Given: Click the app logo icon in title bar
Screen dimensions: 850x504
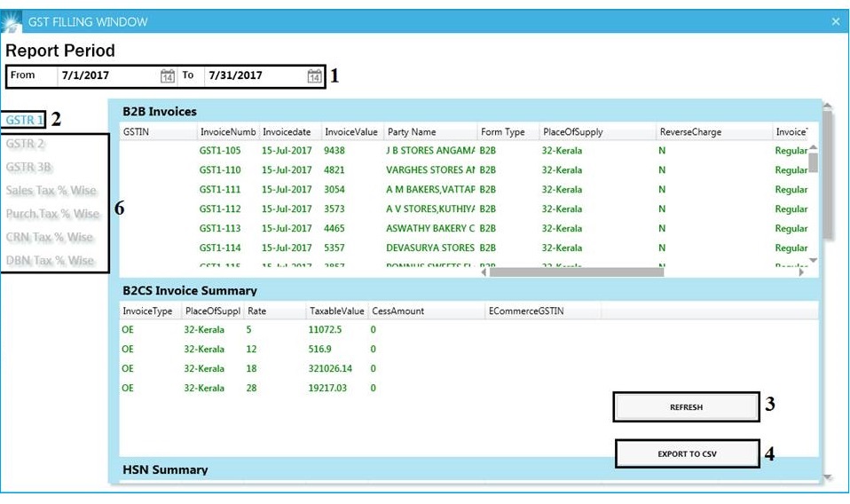Looking at the screenshot, I should coord(11,21).
